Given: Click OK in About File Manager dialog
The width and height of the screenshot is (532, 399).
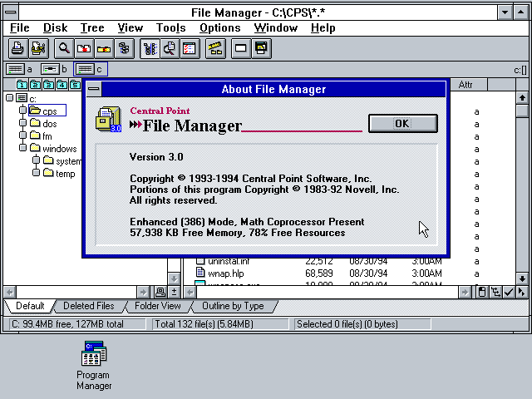Looking at the screenshot, I should (402, 124).
